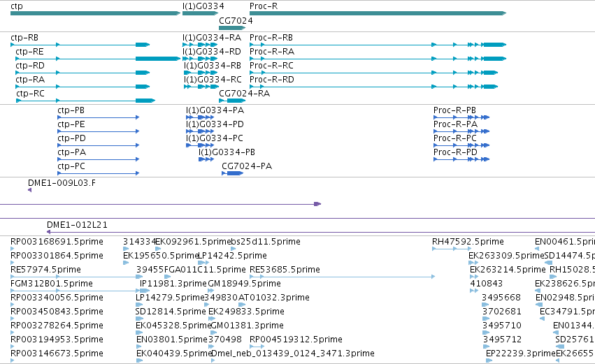
Task: Select IP11981.3prime EST label
Action: point(173,284)
